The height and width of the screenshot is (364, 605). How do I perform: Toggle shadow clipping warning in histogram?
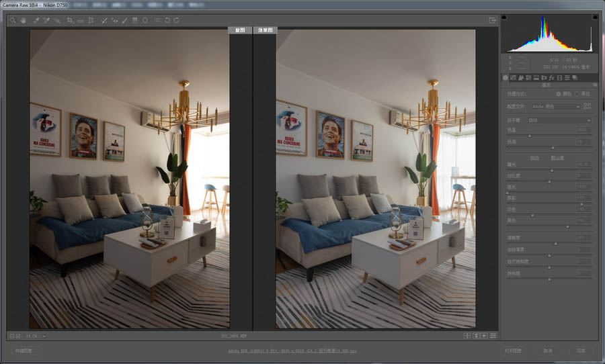click(504, 17)
